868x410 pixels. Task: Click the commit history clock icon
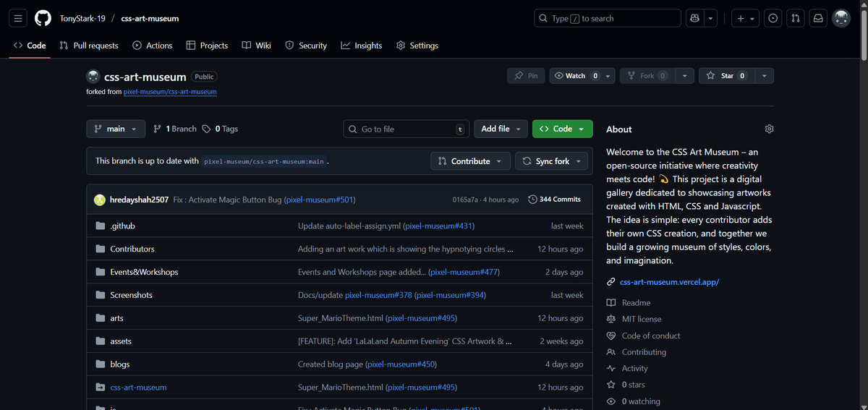pyautogui.click(x=532, y=199)
